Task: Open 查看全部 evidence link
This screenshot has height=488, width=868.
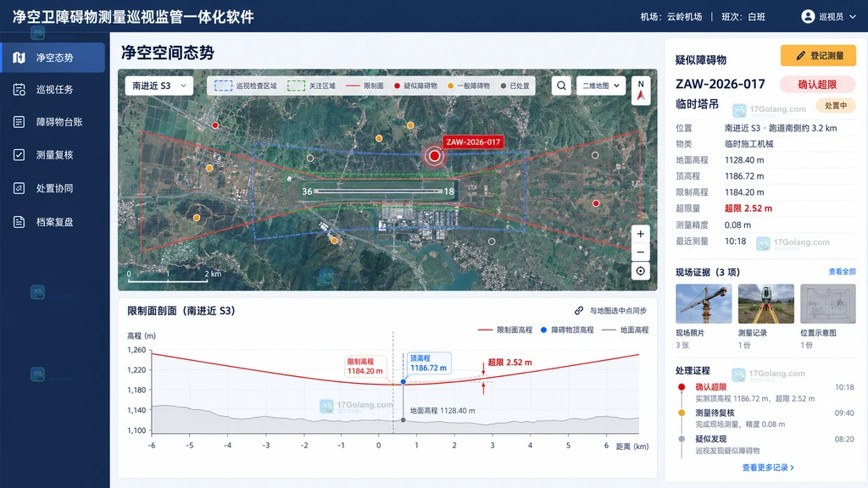Action: pyautogui.click(x=842, y=272)
